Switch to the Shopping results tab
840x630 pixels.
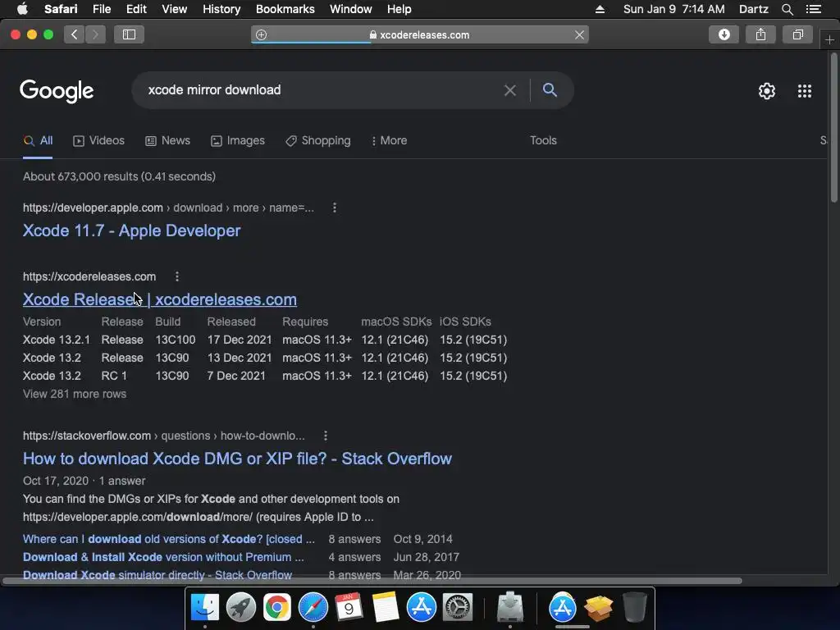point(318,140)
